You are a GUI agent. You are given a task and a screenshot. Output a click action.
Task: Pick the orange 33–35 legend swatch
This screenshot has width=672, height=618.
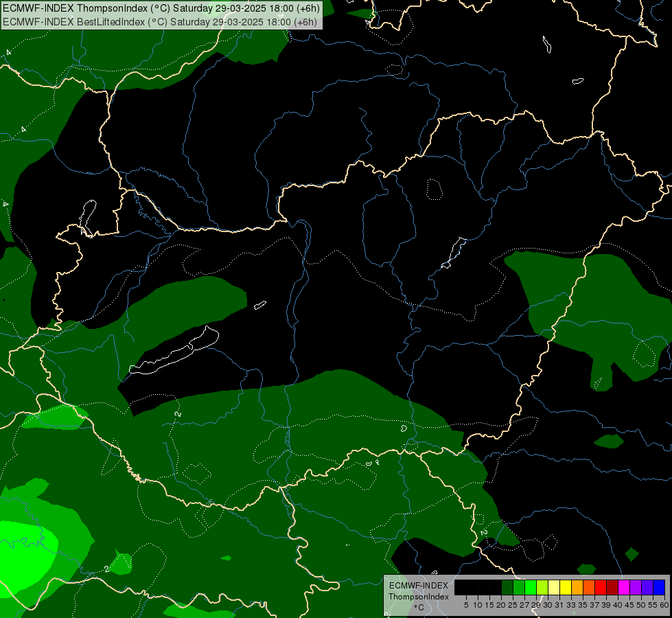[x=577, y=587]
